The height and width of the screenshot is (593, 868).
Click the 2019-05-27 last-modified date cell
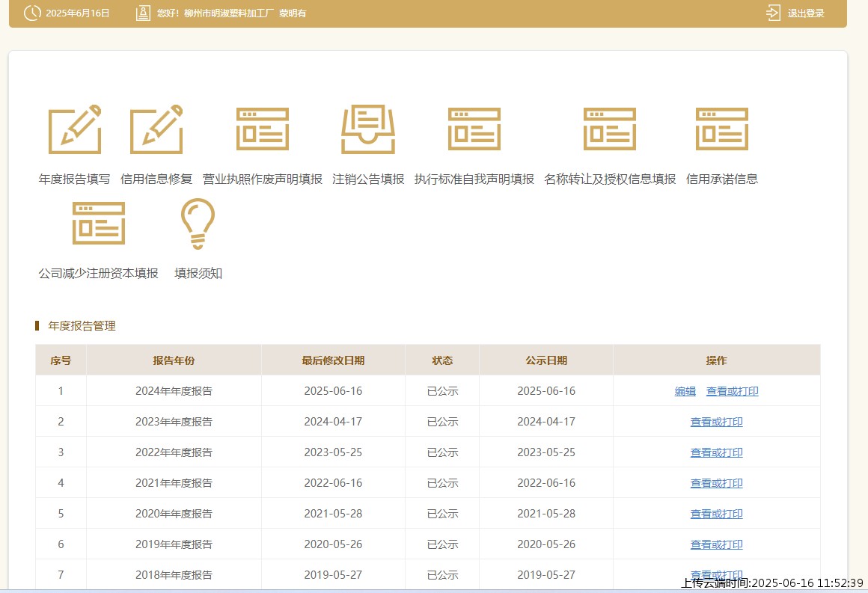333,575
